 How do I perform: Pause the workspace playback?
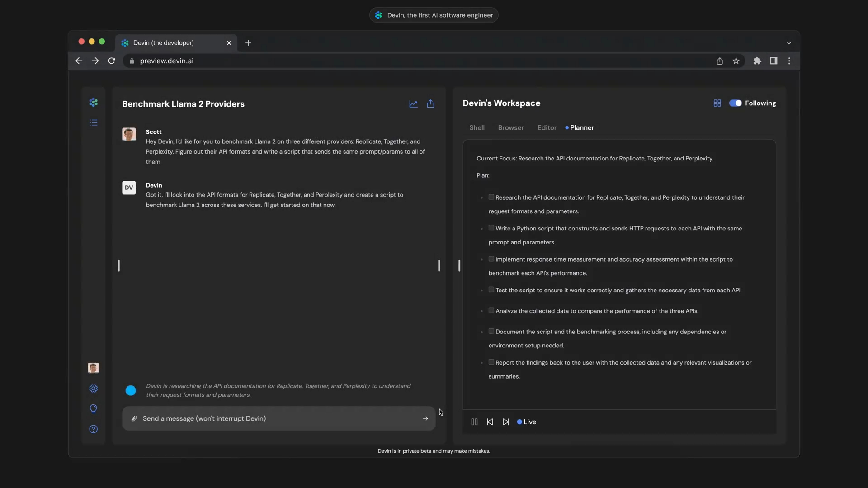click(474, 422)
